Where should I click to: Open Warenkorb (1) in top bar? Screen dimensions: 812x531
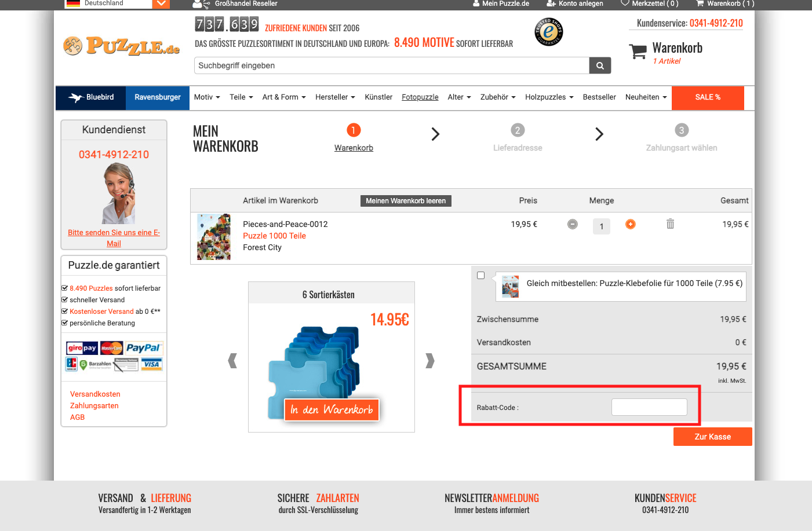coord(725,3)
